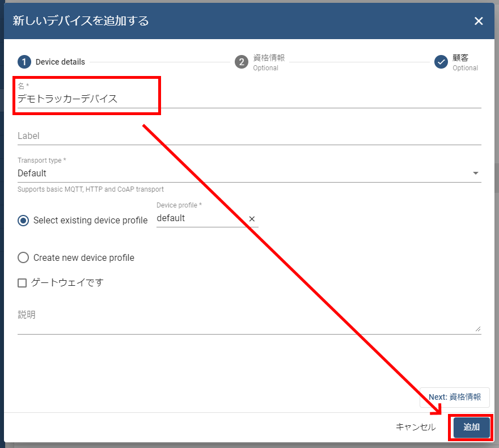
Task: Clear the default device profile selection
Action: 252,219
